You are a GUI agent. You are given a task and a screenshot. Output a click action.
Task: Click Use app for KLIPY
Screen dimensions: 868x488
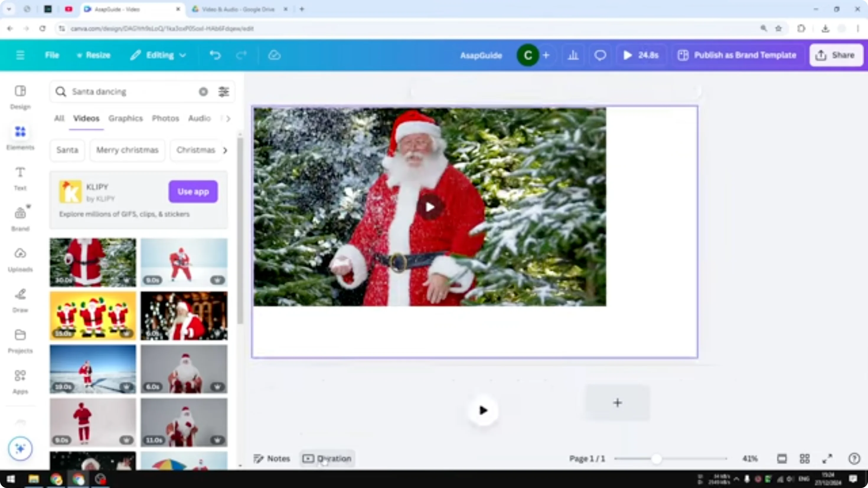click(193, 191)
